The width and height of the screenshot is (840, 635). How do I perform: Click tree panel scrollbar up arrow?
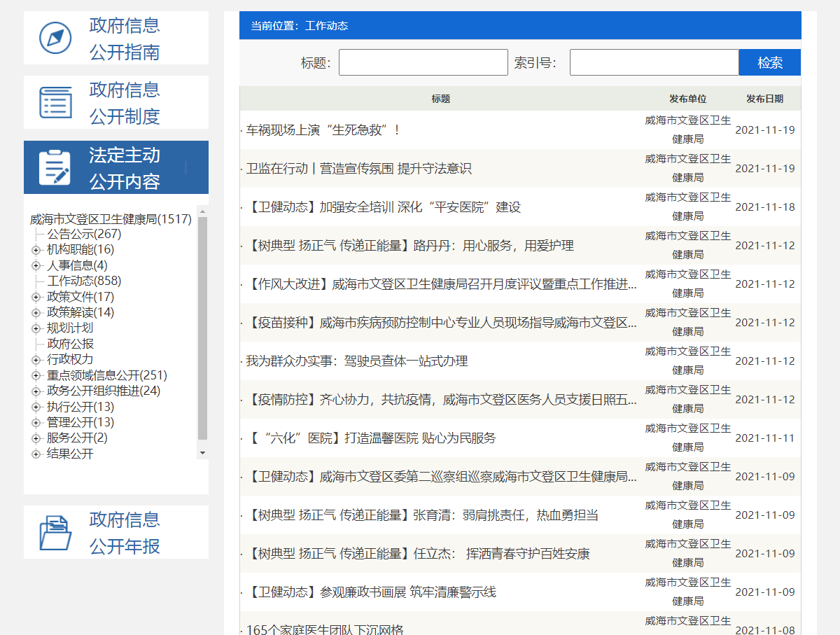coord(203,211)
